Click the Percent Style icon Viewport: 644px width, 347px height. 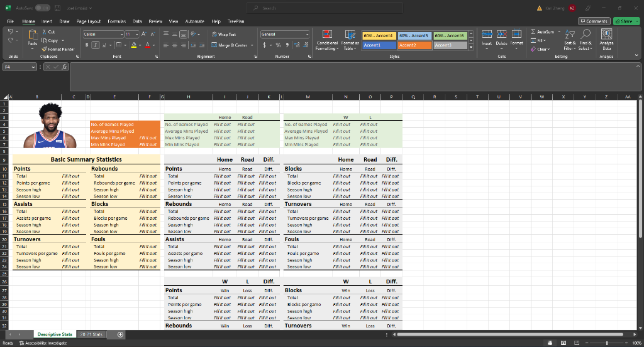click(x=277, y=45)
